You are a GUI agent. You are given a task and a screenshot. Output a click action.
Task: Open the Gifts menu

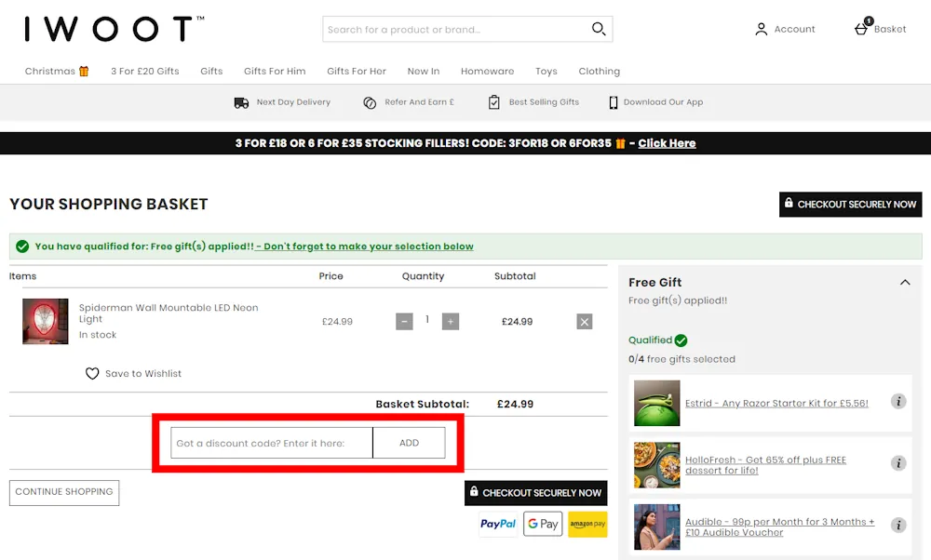211,72
